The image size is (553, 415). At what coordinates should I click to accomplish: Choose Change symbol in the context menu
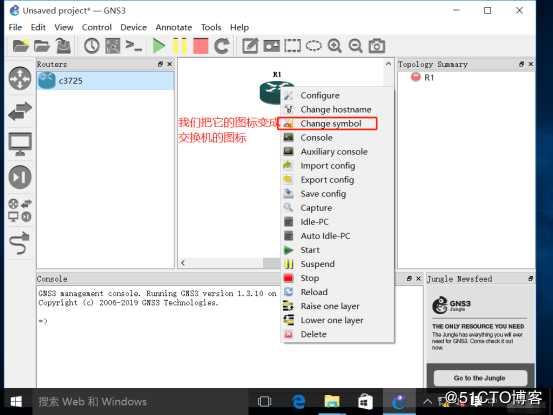(338, 123)
